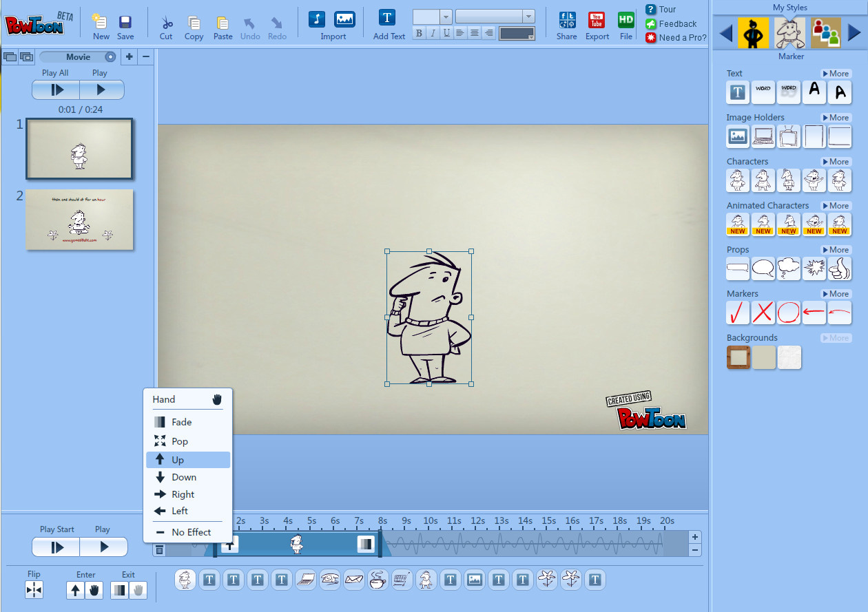Viewport: 868px width, 612px height.
Task: Click the Share icon
Action: (x=567, y=19)
